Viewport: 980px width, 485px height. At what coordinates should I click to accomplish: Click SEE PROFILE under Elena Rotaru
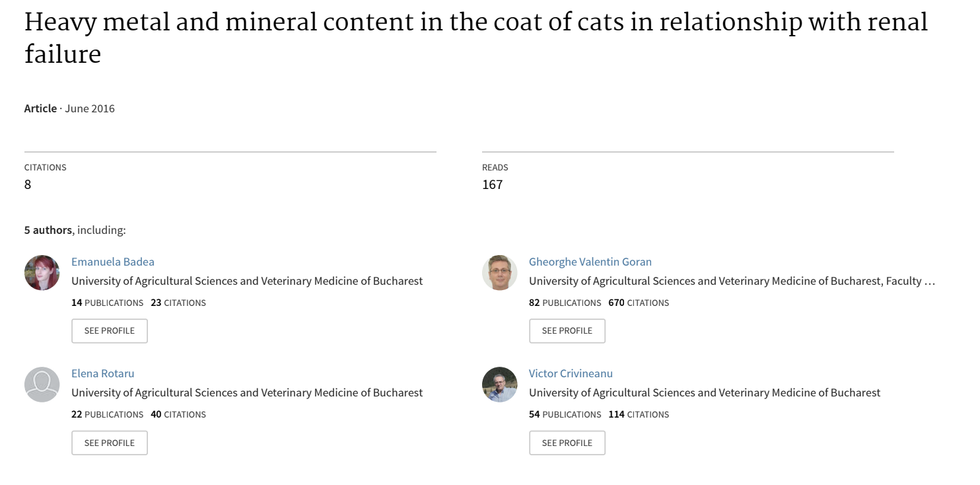point(110,443)
